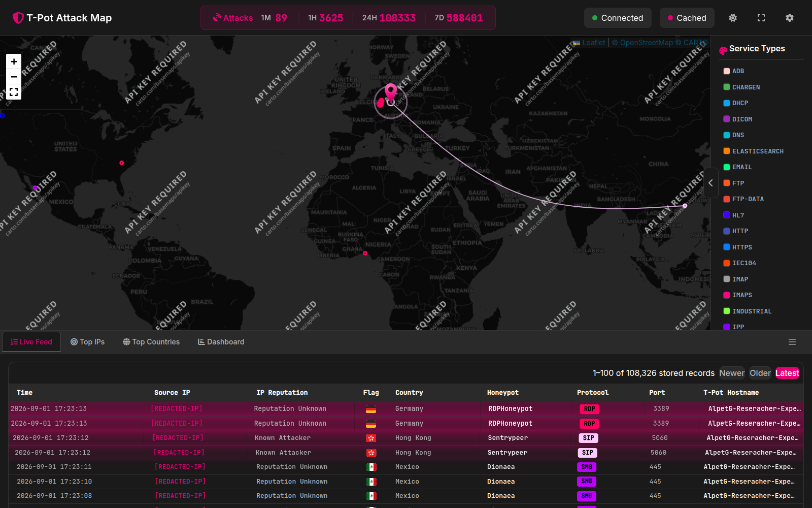Open settings gear in header
This screenshot has height=508, width=812.
[790, 18]
